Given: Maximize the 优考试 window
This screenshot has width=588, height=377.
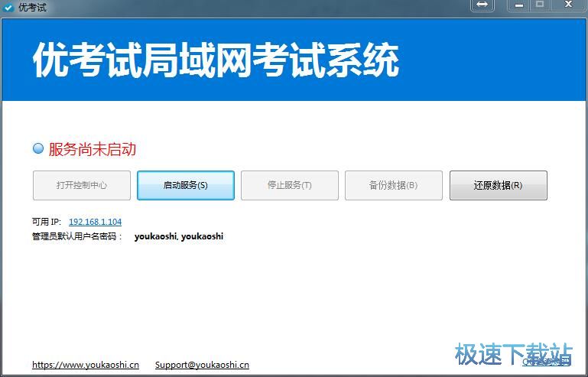Looking at the screenshot, I should pyautogui.click(x=540, y=5).
